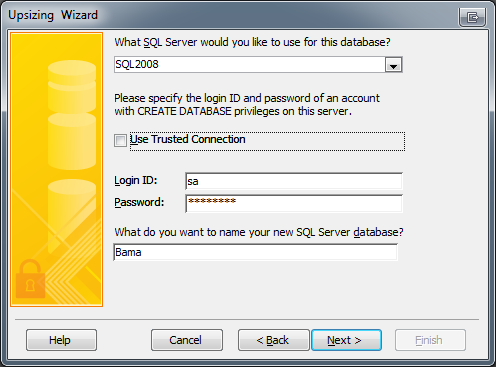This screenshot has height=367, width=496.
Task: Open wizard Help
Action: tap(61, 340)
